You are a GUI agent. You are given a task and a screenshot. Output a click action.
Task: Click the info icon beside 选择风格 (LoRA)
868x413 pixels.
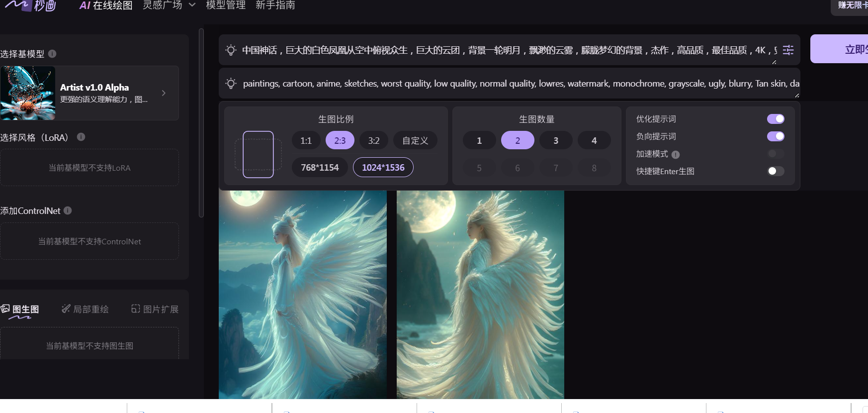81,137
